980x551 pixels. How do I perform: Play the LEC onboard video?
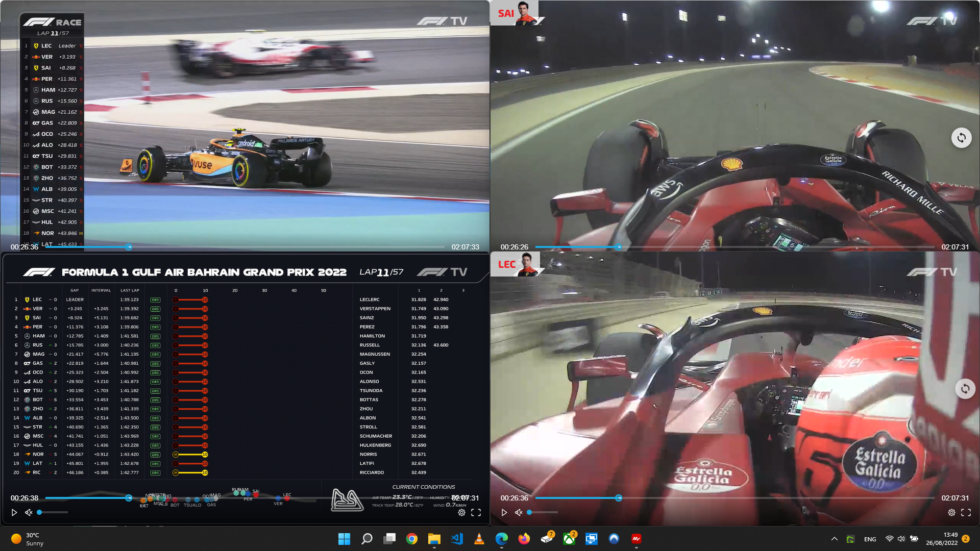(x=504, y=512)
